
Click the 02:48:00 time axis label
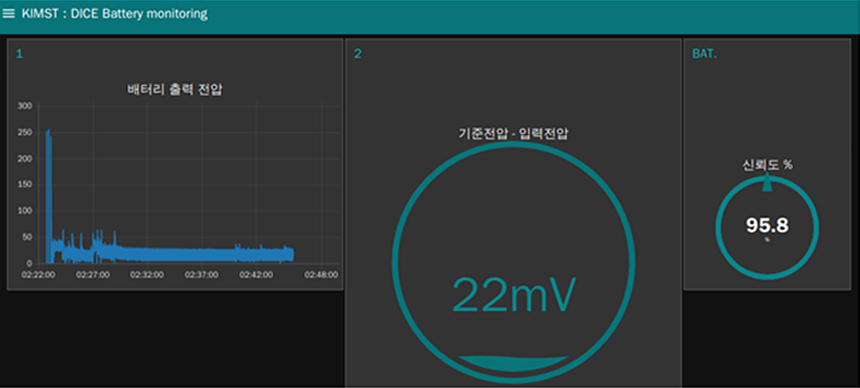pos(321,274)
